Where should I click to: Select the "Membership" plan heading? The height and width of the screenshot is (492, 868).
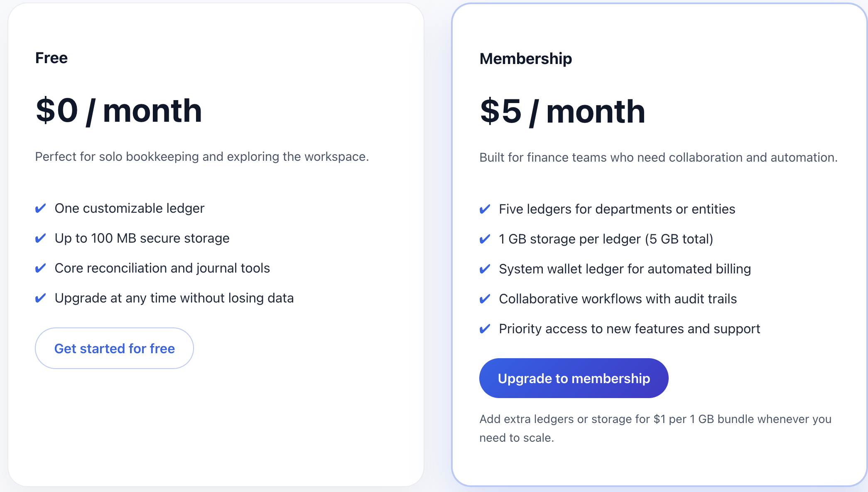[x=525, y=59]
